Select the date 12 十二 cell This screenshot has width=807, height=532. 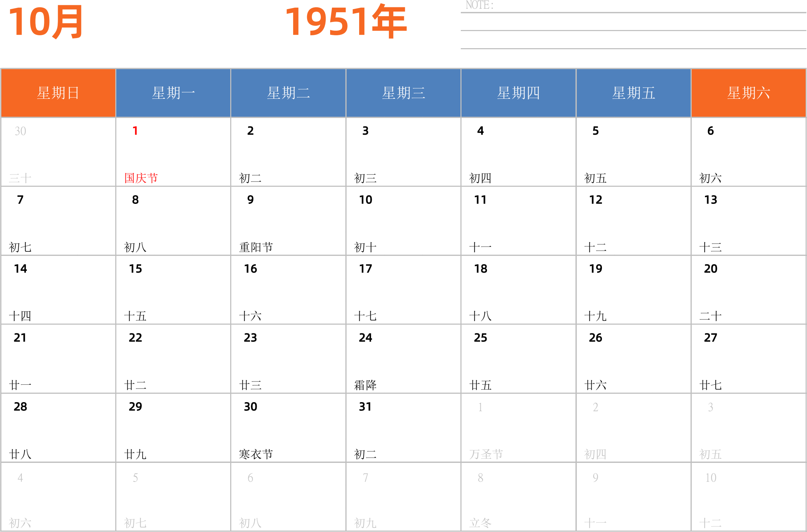click(633, 221)
